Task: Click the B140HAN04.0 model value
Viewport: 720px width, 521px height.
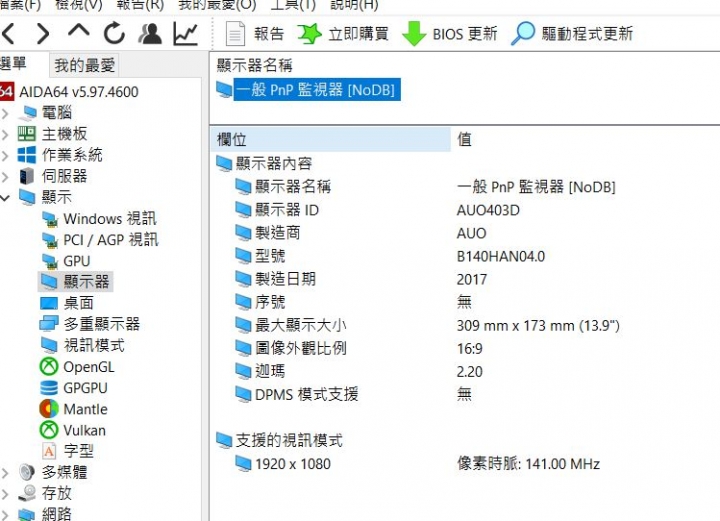Action: [501, 256]
